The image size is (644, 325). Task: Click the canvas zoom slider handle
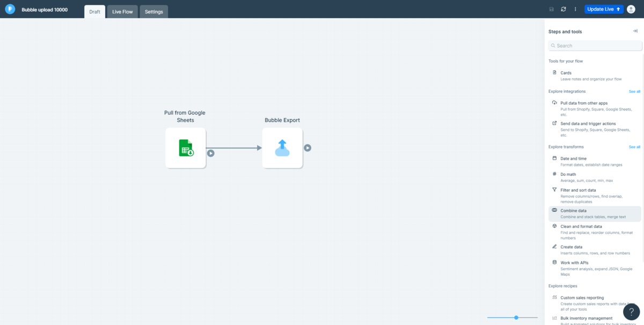(516, 317)
